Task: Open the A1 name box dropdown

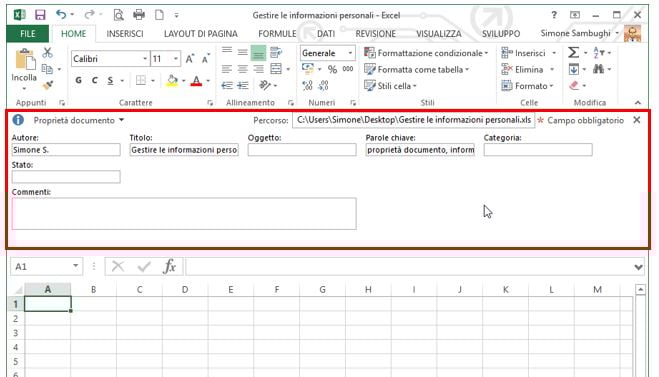Action: 76,266
